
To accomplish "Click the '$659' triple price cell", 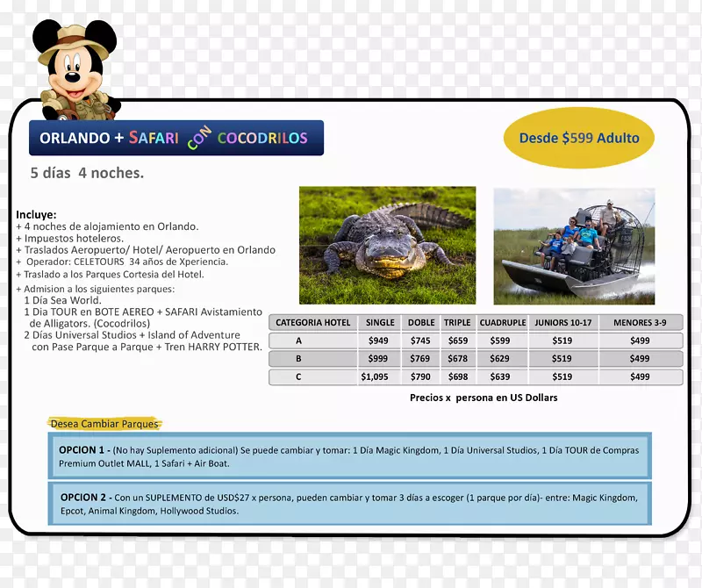I will [458, 341].
